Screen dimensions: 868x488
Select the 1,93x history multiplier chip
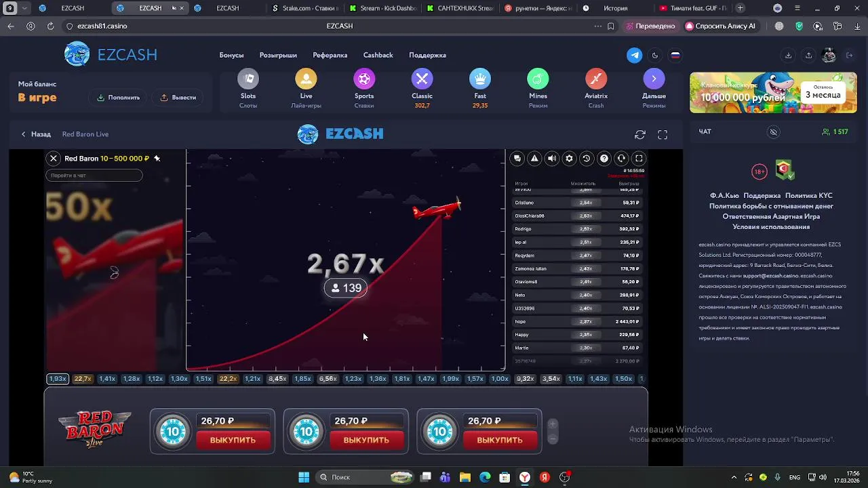coord(58,379)
